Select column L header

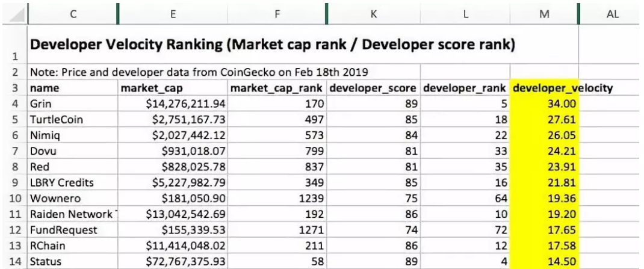[x=465, y=14]
